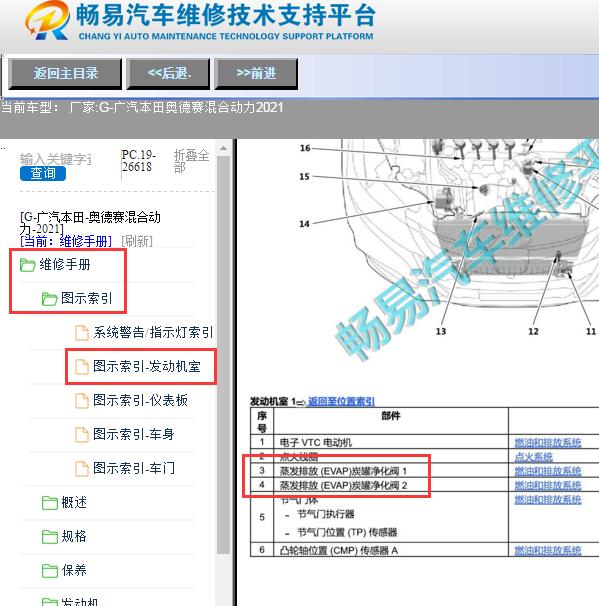
Task: Click 折叠全部 to collapse the tree
Action: 191,161
